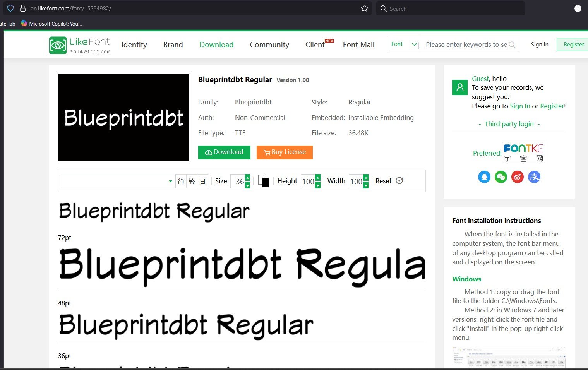Switch preview to Japanese (日)
The width and height of the screenshot is (588, 370).
202,181
